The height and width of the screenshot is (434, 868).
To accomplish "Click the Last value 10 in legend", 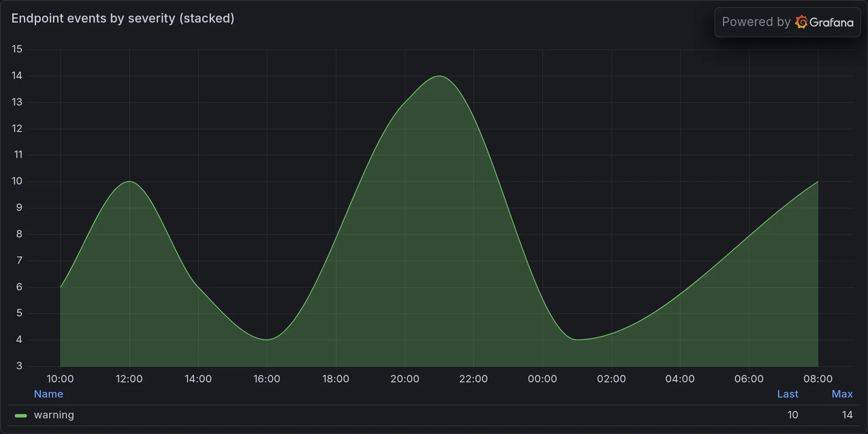I will (792, 415).
